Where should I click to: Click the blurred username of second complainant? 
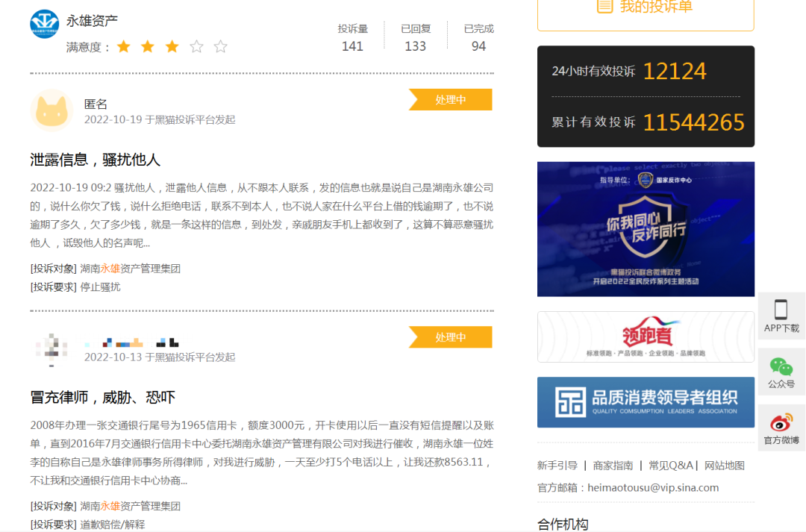(131, 342)
